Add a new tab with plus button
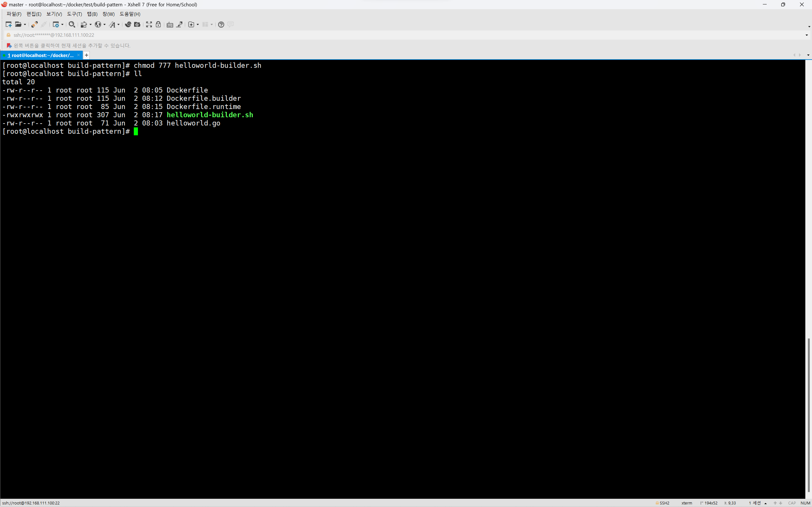This screenshot has height=507, width=812. tap(87, 55)
